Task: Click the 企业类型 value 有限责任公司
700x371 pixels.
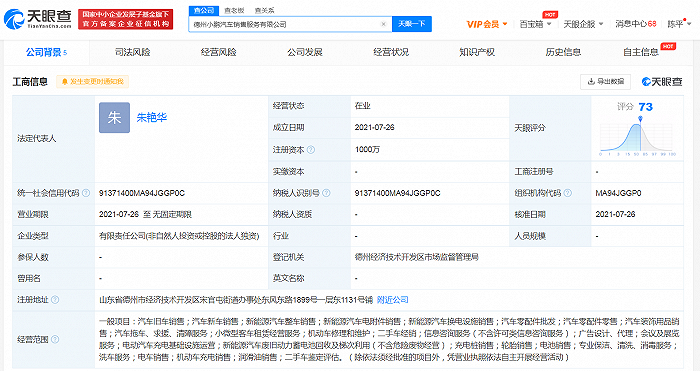Action: [179, 236]
